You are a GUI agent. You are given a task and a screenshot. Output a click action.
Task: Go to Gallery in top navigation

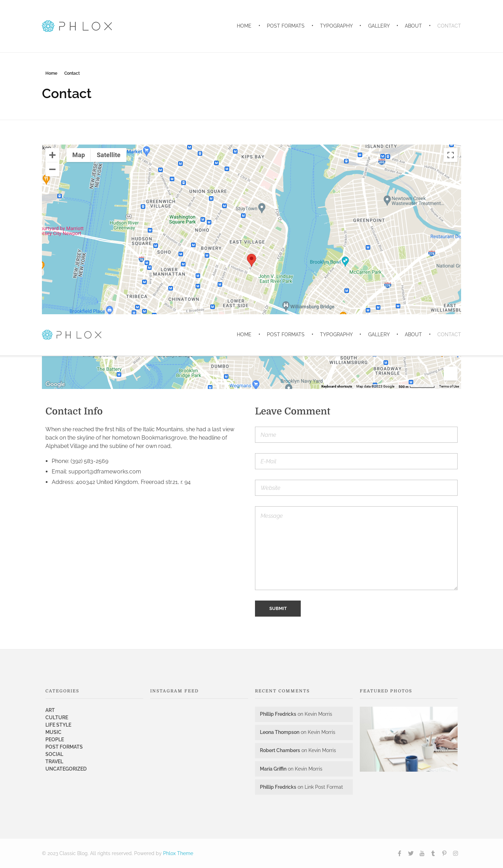[379, 26]
